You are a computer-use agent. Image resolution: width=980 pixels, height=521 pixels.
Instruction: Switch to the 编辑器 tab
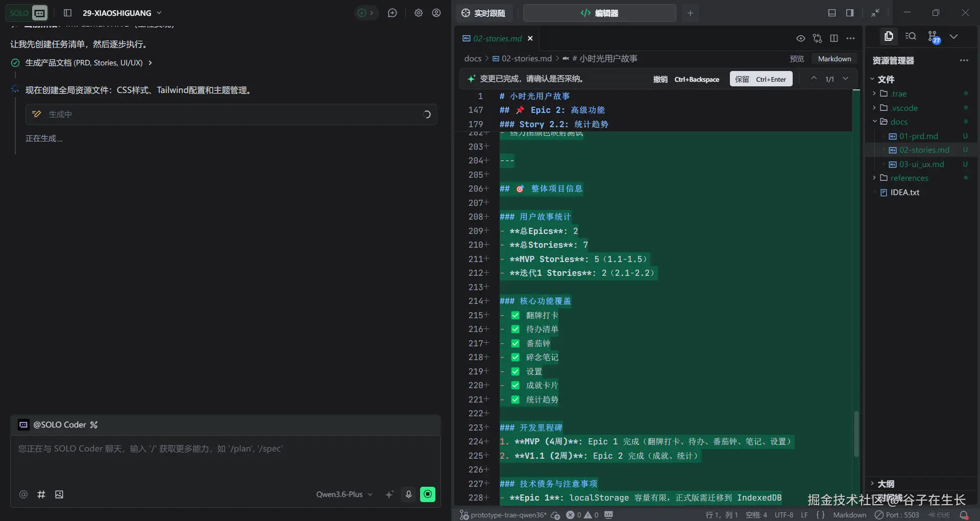click(x=600, y=13)
